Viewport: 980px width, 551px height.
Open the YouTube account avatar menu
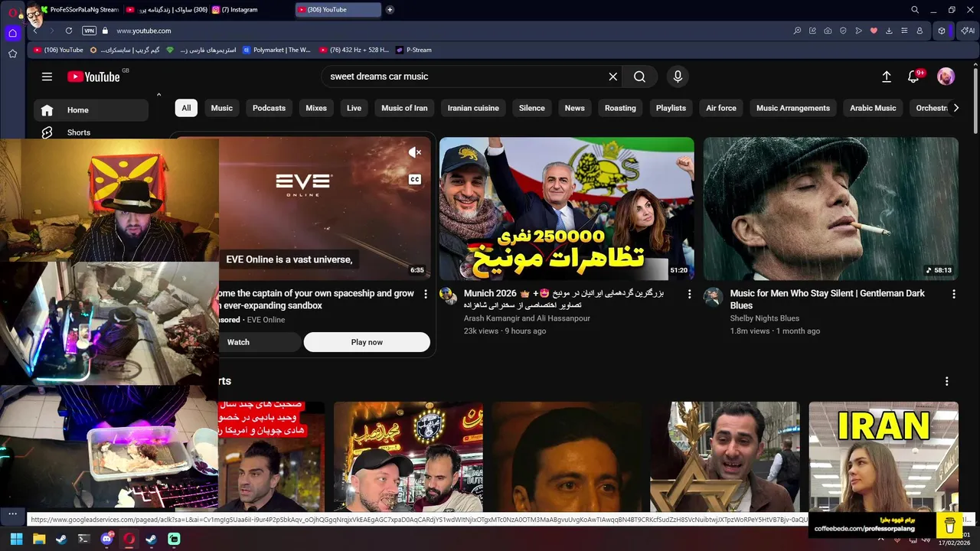[x=946, y=77]
